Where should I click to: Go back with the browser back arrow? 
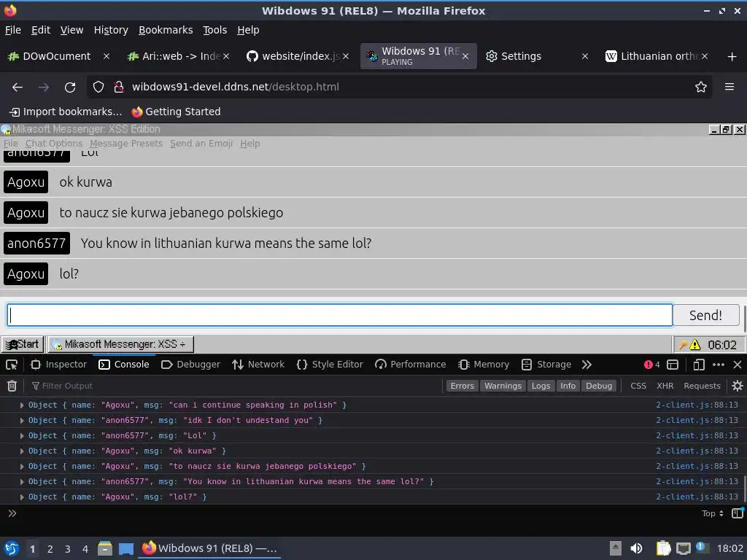click(x=18, y=87)
